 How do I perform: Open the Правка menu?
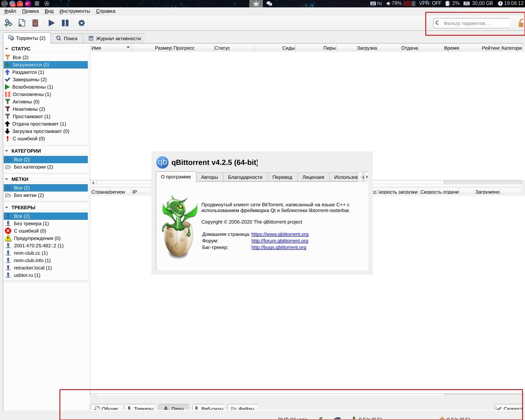click(30, 11)
